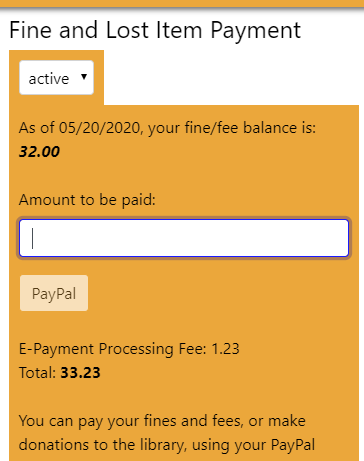364x461 pixels.
Task: Select the 32.00 balance amount
Action: (39, 152)
